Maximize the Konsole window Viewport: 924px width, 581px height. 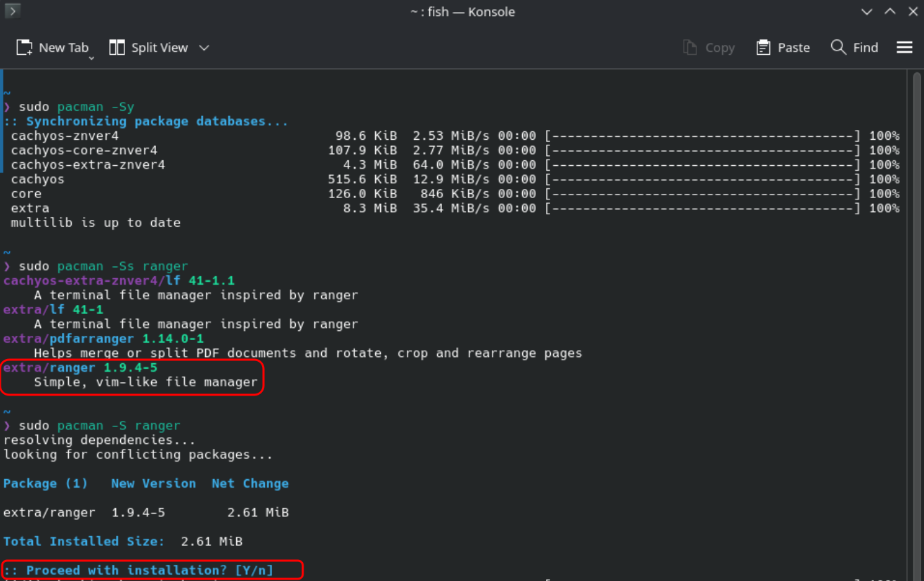tap(890, 11)
